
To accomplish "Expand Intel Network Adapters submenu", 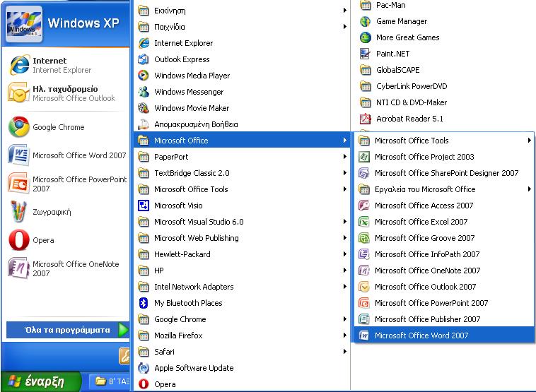I will pos(243,287).
